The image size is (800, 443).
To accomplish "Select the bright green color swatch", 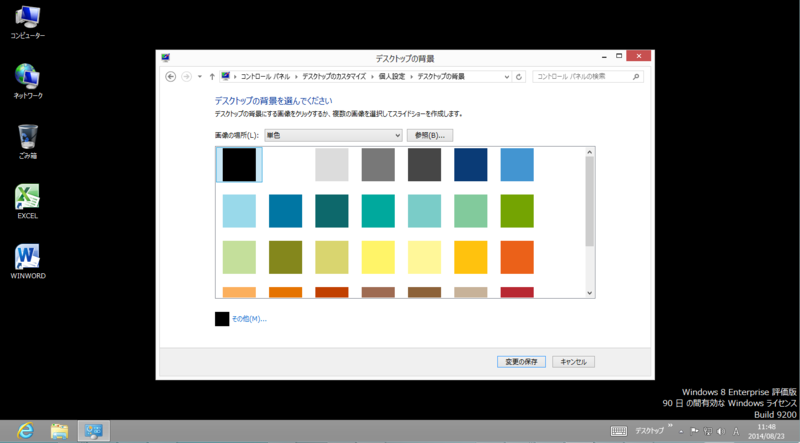I will coord(517,211).
